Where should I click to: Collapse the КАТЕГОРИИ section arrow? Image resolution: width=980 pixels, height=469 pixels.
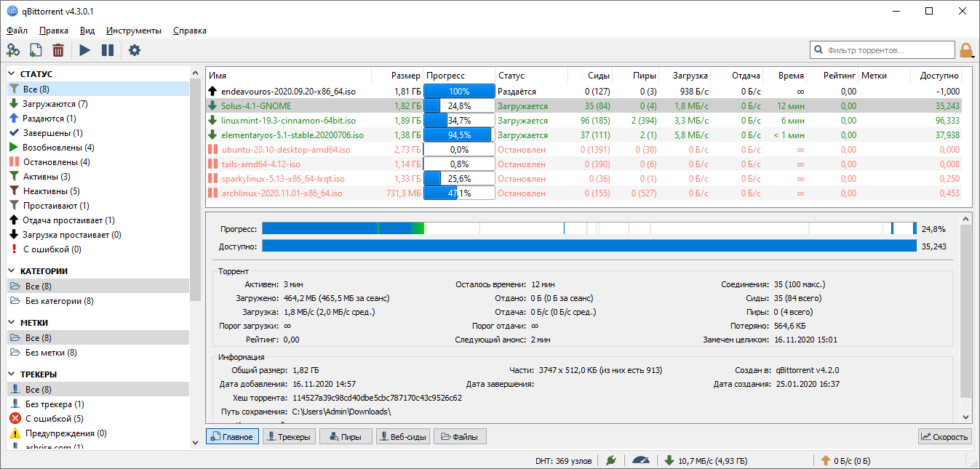[12, 271]
